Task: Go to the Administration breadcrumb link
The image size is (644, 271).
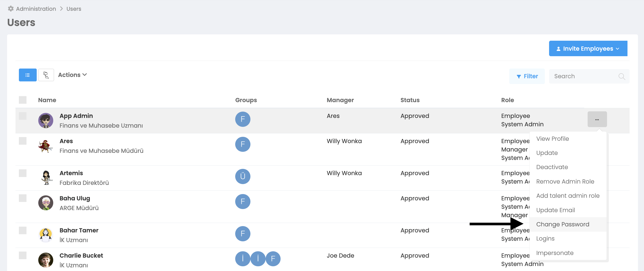Action: 36,9
